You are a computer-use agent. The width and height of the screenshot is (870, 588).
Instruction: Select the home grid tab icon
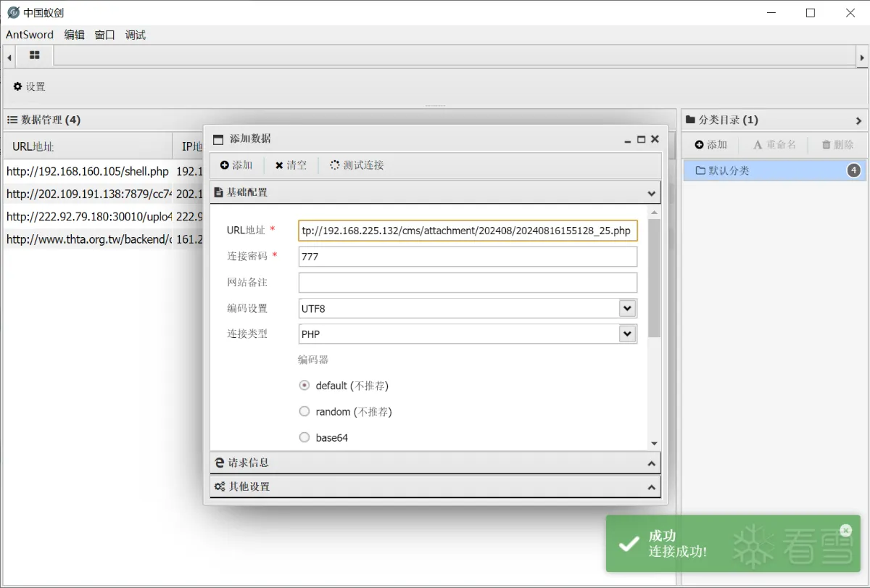[35, 55]
